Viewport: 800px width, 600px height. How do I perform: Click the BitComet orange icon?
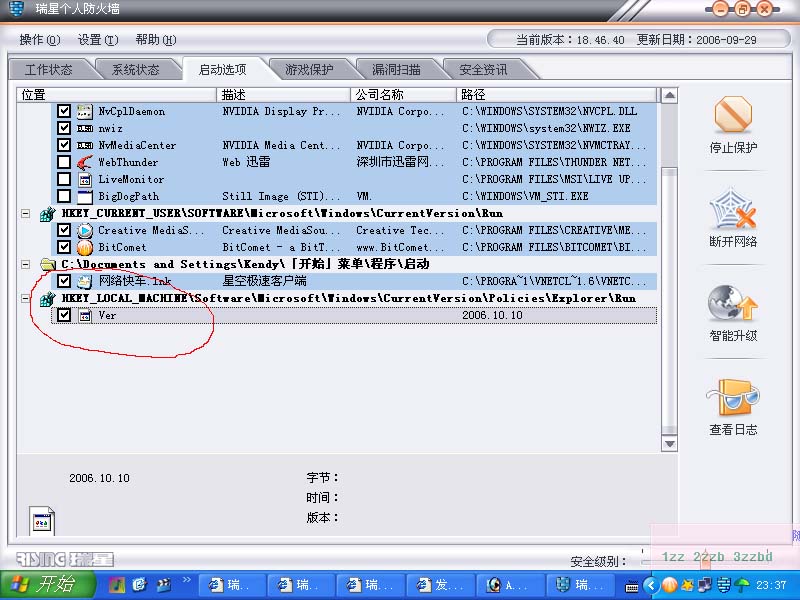(85, 247)
